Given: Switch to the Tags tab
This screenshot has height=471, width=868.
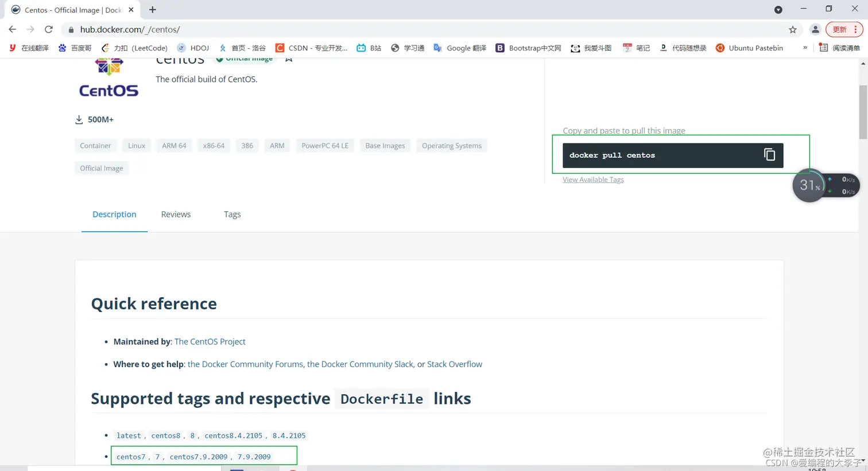Looking at the screenshot, I should pos(232,215).
